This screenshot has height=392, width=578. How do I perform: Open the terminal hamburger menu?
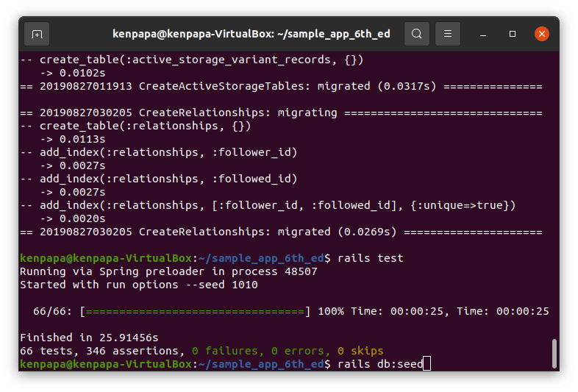448,34
